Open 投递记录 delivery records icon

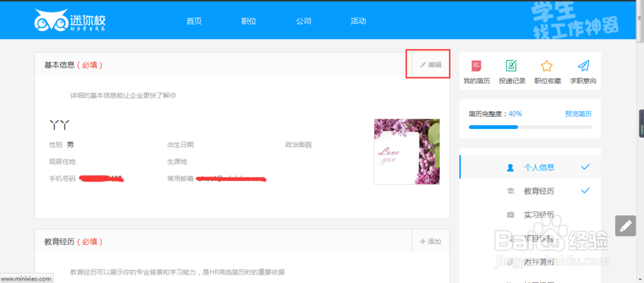[511, 66]
